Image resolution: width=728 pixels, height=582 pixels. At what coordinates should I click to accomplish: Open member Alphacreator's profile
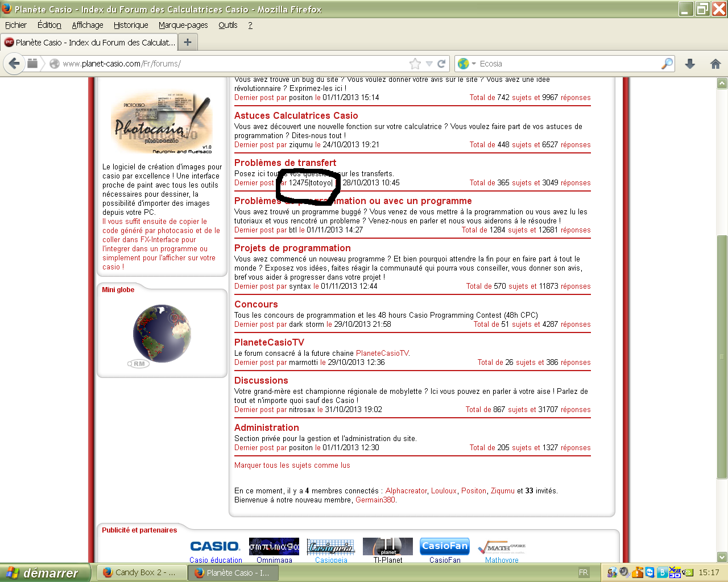[406, 490]
